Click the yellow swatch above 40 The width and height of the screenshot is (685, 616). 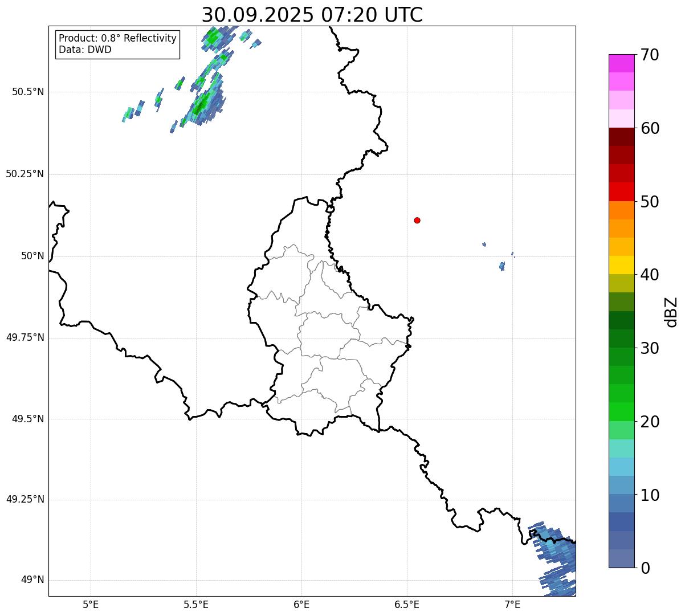pyautogui.click(x=621, y=265)
